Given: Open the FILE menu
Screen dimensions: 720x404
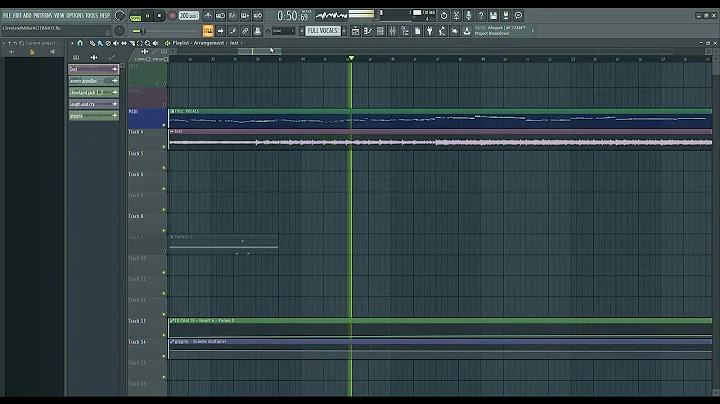Looking at the screenshot, I should (6, 16).
